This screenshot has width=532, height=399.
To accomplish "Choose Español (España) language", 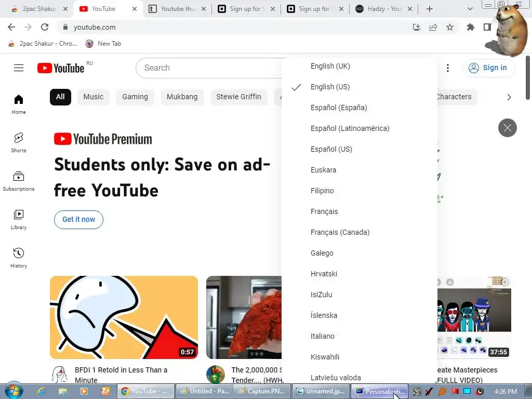I will (x=360, y=108).
